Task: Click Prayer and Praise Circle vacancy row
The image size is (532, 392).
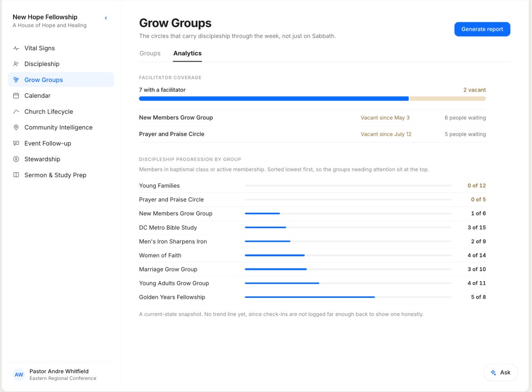Action: click(312, 134)
